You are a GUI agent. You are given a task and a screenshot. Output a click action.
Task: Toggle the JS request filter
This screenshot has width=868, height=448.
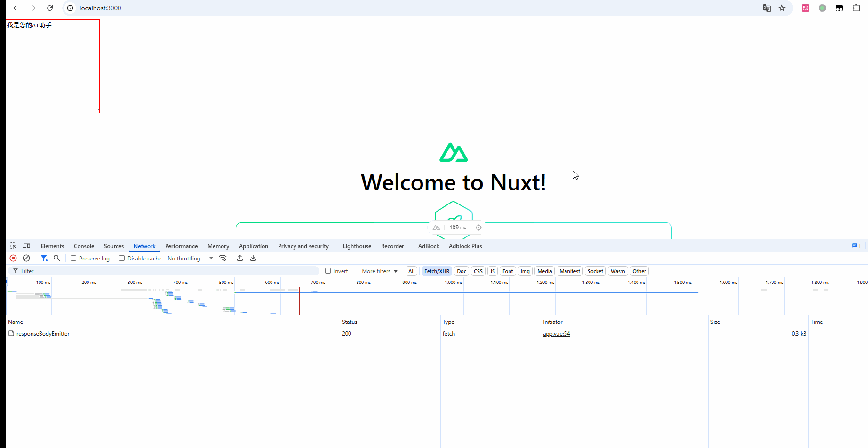tap(493, 271)
